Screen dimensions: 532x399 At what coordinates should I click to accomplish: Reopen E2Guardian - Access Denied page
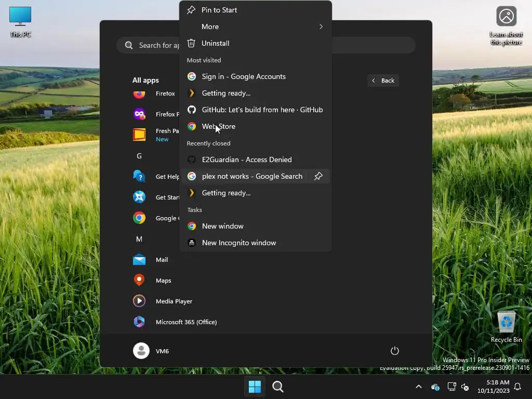coord(256,159)
